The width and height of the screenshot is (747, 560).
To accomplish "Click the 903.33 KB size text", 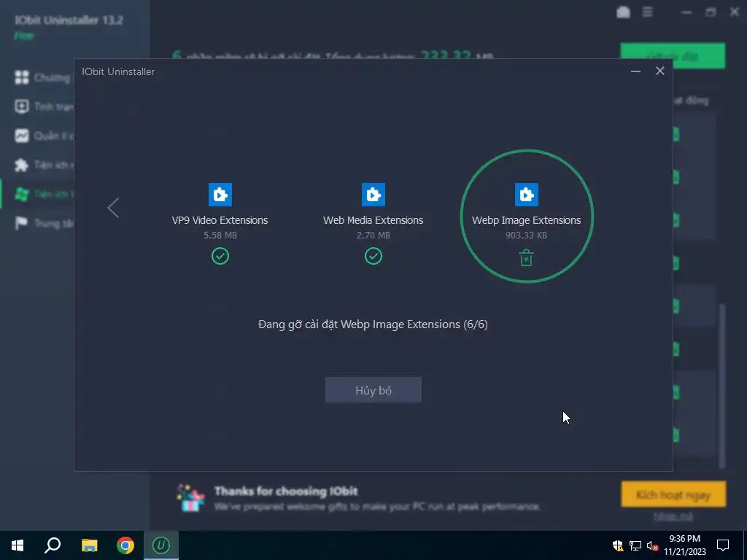I will 527,236.
